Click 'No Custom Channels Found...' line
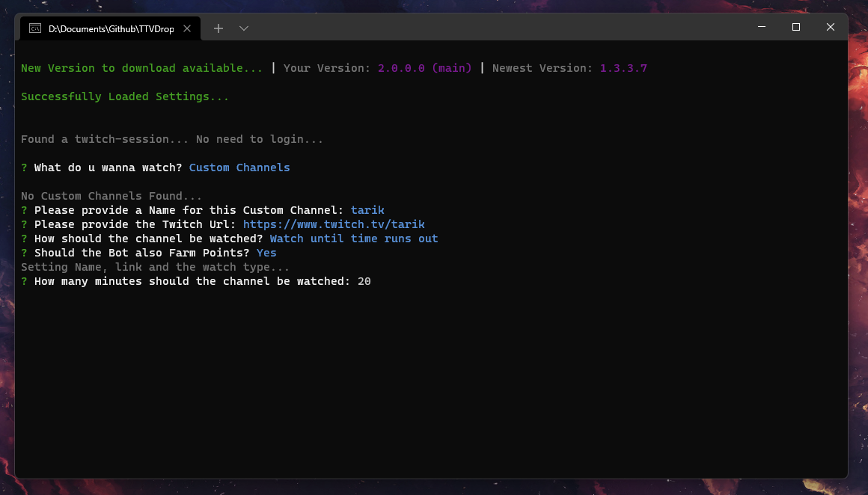 (111, 197)
